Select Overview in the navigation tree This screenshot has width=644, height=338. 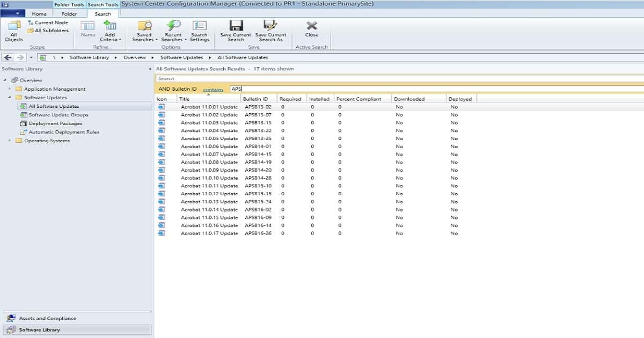pos(31,80)
